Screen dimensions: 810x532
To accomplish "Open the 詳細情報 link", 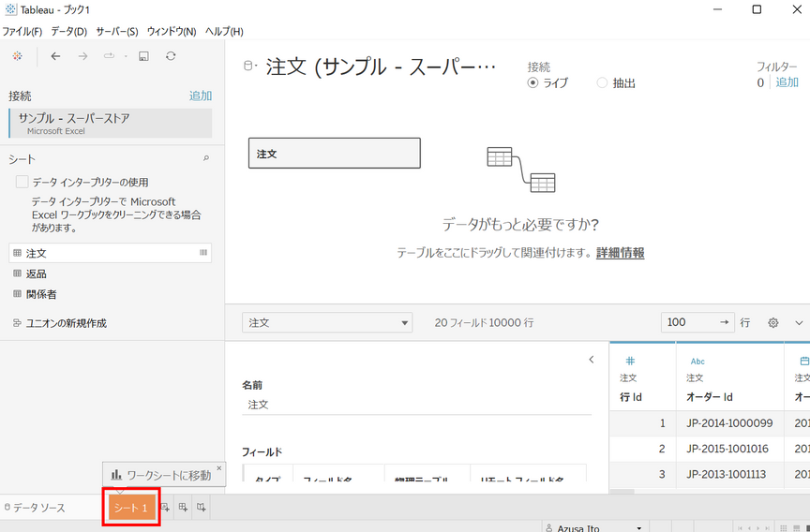I will tap(620, 253).
